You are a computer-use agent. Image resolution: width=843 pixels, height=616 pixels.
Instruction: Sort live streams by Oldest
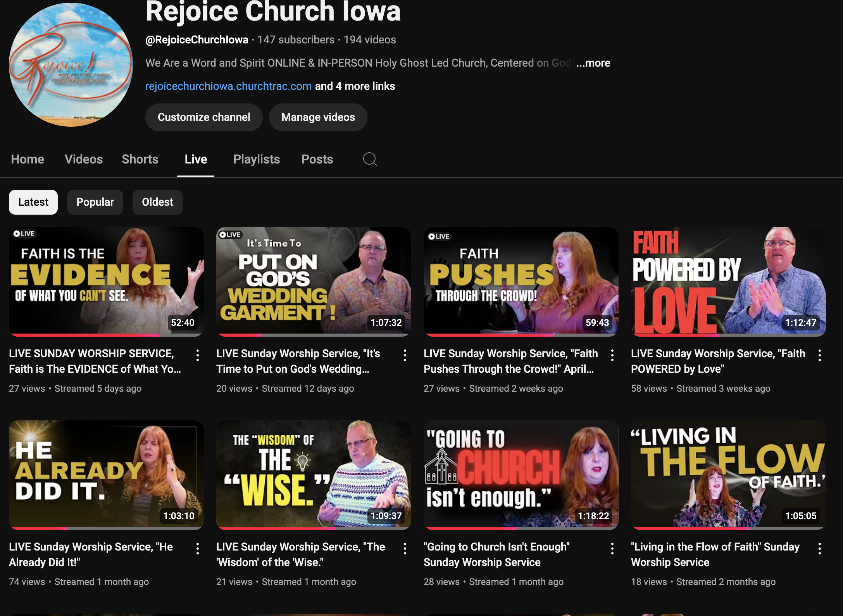pyautogui.click(x=157, y=202)
